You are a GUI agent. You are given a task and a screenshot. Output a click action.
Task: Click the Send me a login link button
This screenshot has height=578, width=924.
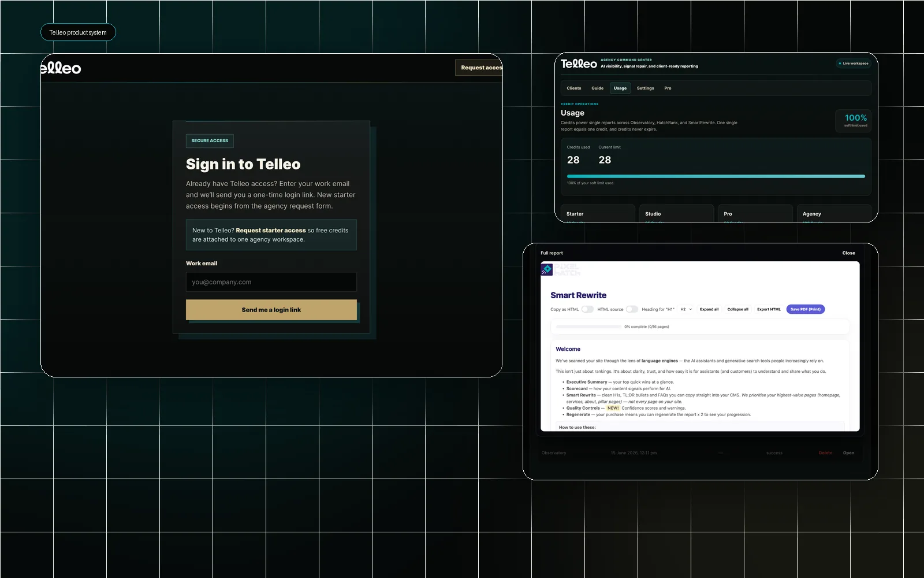point(271,310)
